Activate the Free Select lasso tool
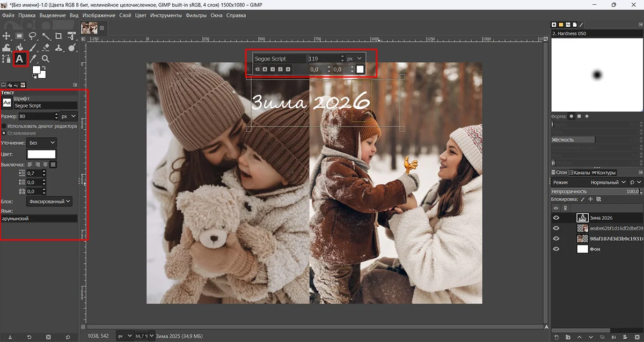644x342 pixels. point(32,36)
